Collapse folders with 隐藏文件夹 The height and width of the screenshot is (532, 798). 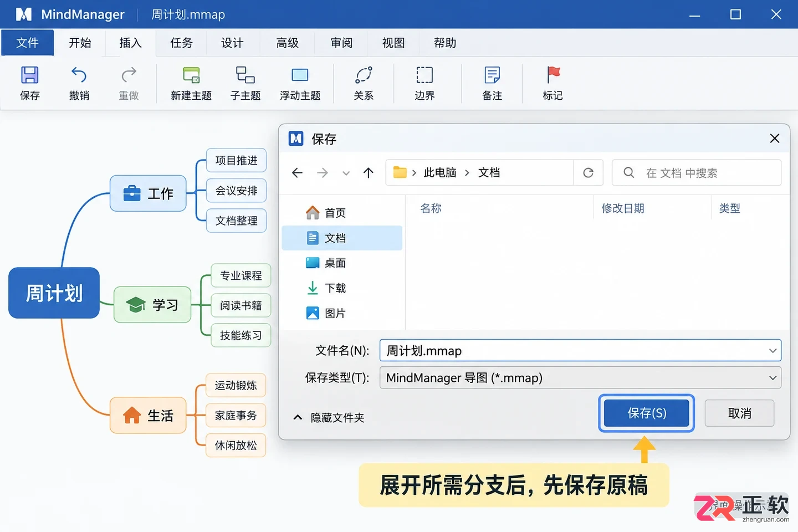click(329, 418)
